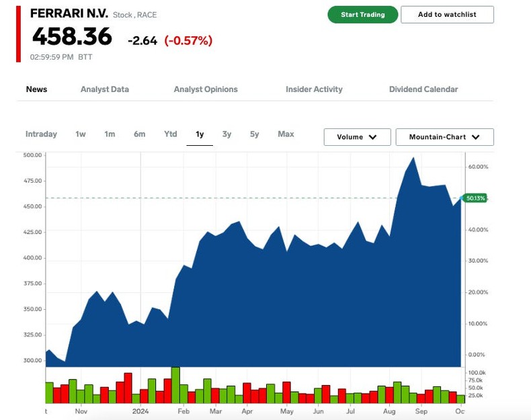
Task: Click the tallest green volume bar near Feb
Action: 175,385
